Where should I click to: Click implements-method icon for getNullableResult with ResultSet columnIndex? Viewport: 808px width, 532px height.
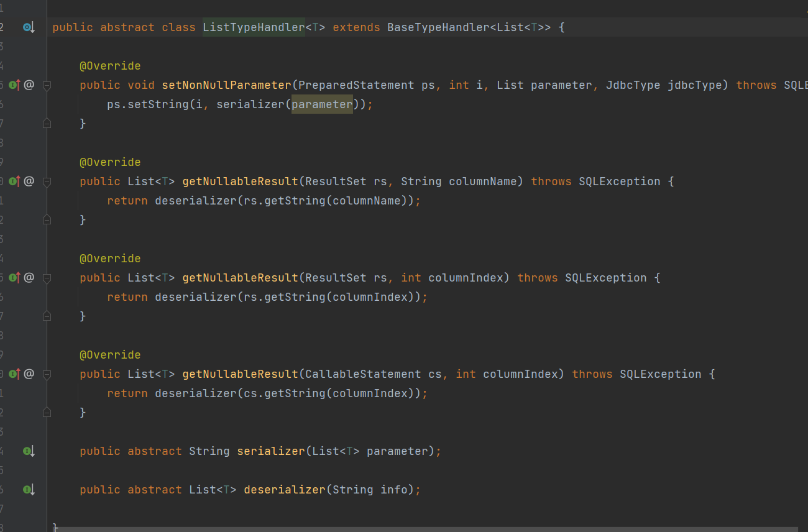[14, 278]
